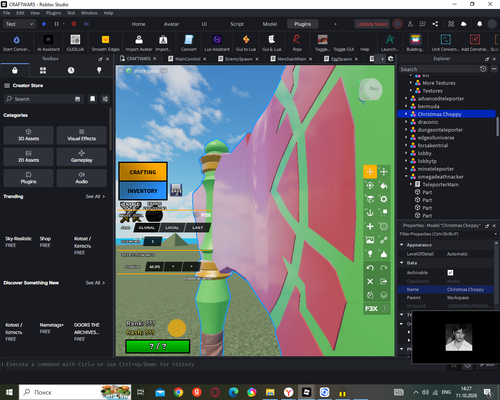Open the Toolbox inventory bag tab
The height and width of the screenshot is (400, 500).
[15, 70]
